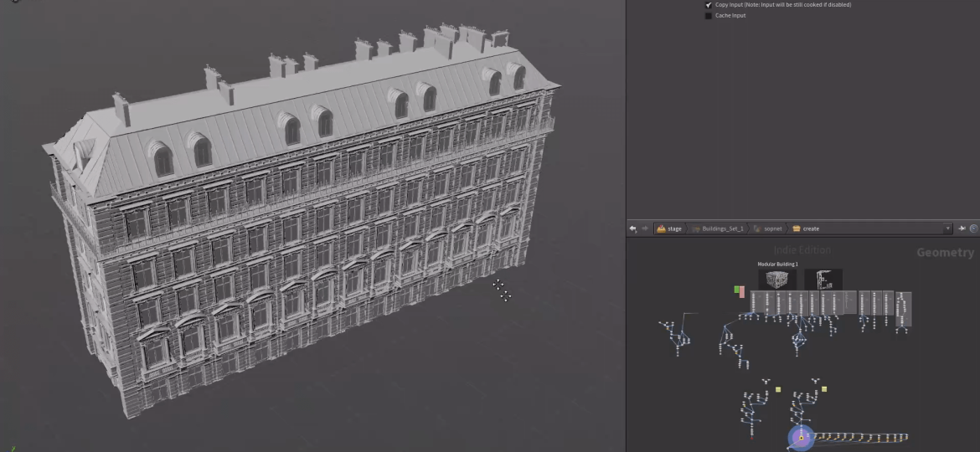Click the sopnet icon in the path bar
Image resolution: width=980 pixels, height=452 pixels.
[756, 229]
